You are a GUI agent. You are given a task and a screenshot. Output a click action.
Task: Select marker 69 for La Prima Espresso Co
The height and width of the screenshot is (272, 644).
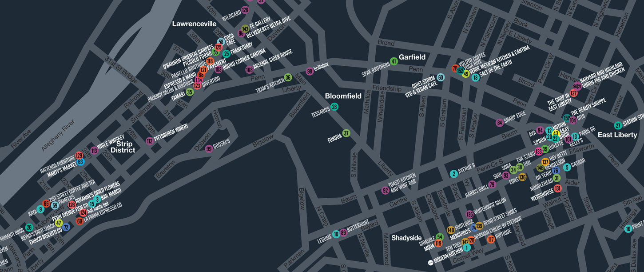80,221
